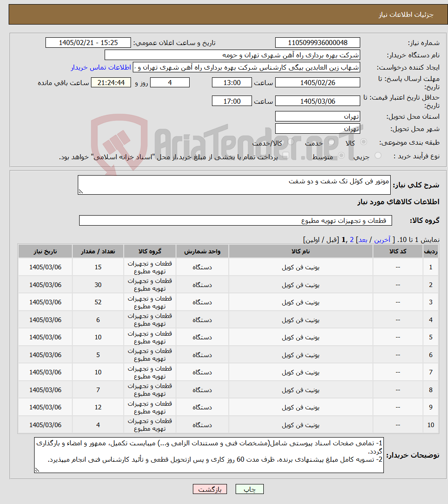The width and height of the screenshot is (448, 504).
Task: Click the goods group cell in row 3
Action: 150,302
